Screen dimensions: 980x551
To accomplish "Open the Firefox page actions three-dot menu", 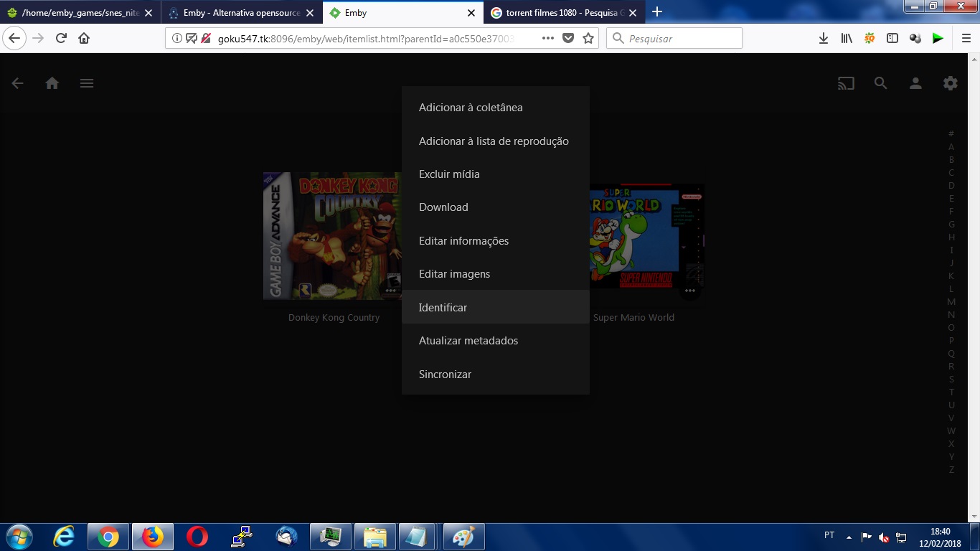I will (x=547, y=39).
